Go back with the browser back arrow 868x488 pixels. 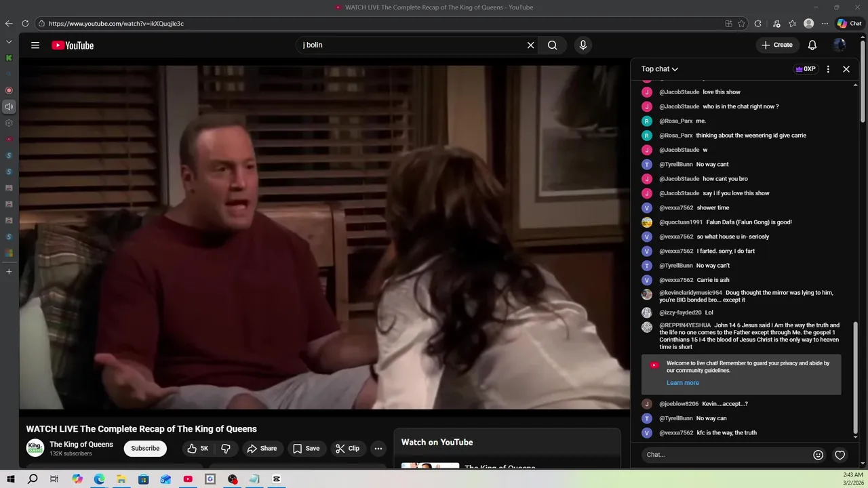pyautogui.click(x=9, y=23)
